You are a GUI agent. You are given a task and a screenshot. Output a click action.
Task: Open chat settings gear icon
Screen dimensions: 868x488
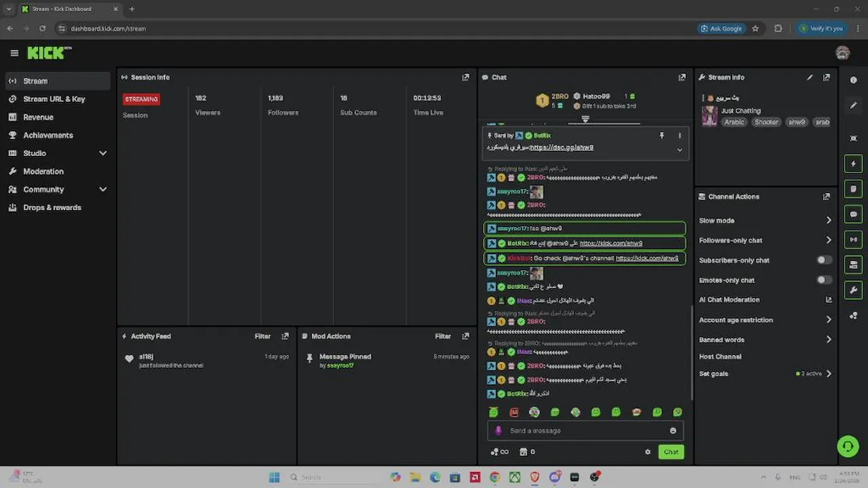tap(648, 452)
